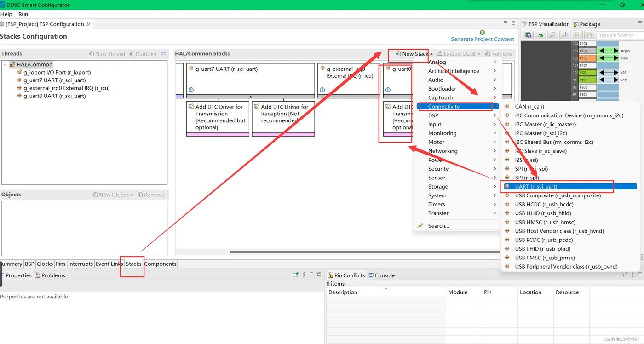The image size is (644, 344).
Task: Expand the Networking submenu
Action: tap(495, 151)
